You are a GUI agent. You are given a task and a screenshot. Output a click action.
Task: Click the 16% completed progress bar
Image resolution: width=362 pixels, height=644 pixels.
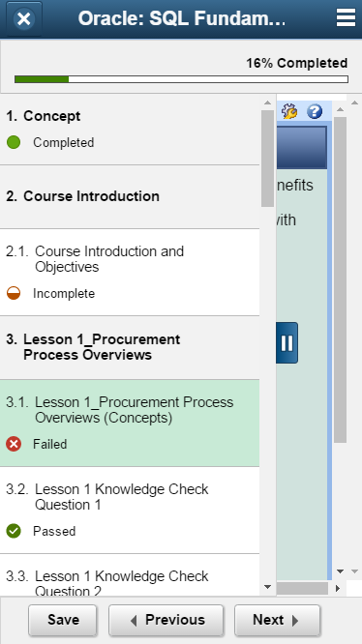pyautogui.click(x=181, y=79)
